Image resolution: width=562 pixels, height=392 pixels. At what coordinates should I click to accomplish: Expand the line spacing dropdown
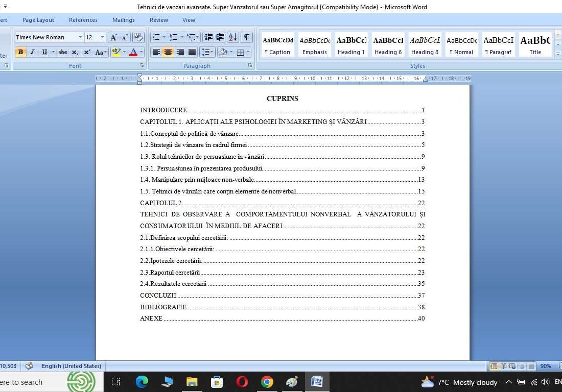pos(212,52)
